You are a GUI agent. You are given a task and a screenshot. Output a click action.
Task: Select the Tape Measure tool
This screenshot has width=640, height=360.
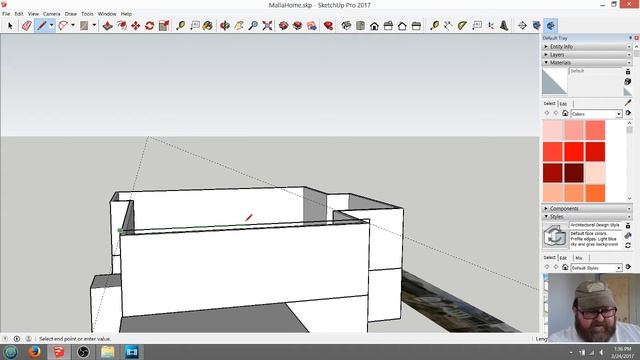coord(180,26)
